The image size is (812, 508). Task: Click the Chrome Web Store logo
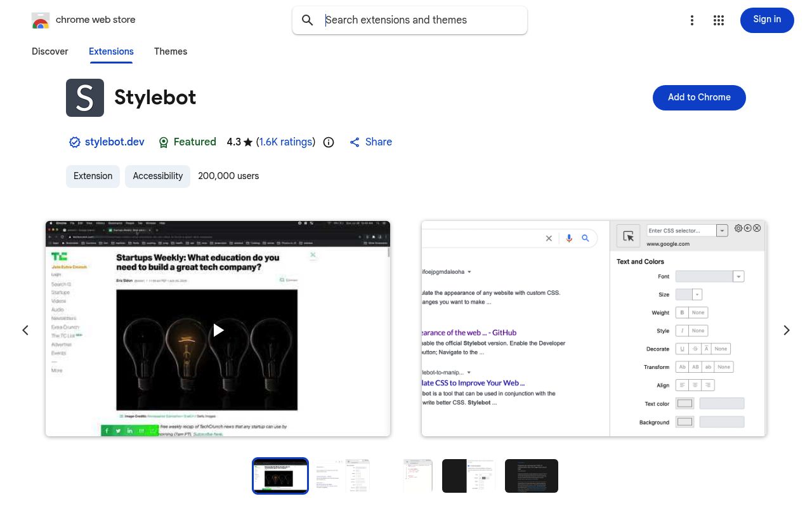point(41,20)
